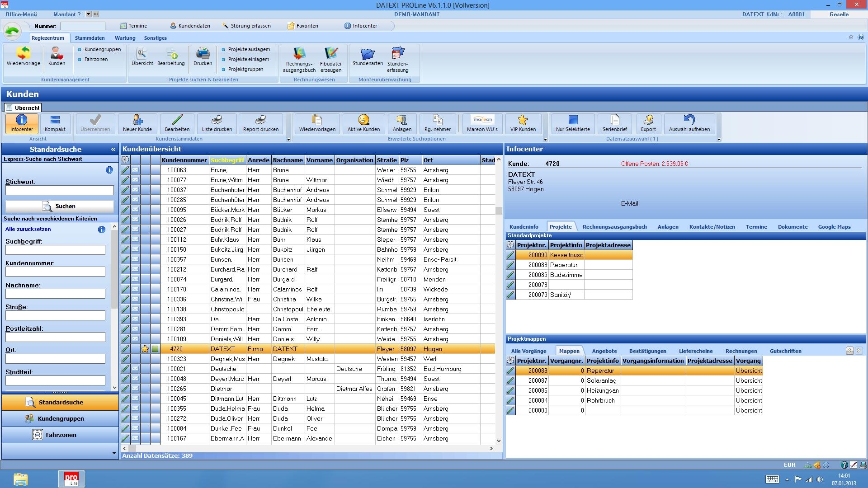
Task: Click the Suchen button
Action: tap(60, 206)
